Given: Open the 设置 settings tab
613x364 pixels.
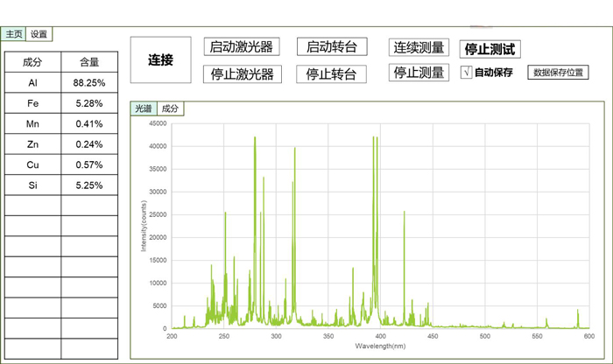Looking at the screenshot, I should point(39,34).
